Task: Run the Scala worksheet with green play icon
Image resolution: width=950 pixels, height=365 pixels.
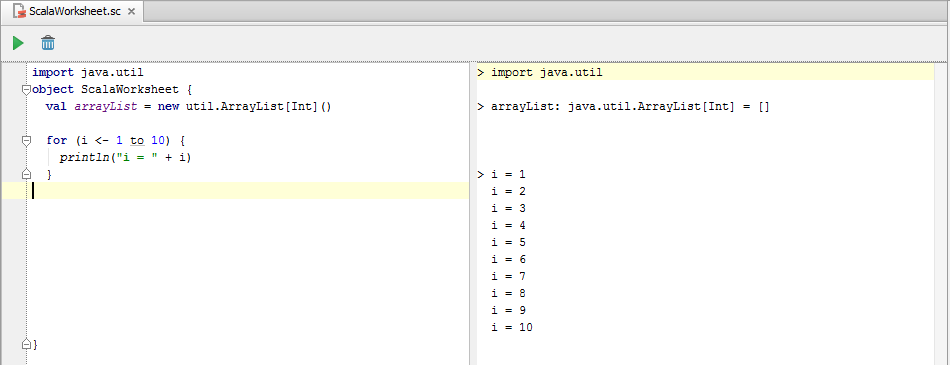Action: 18,43
